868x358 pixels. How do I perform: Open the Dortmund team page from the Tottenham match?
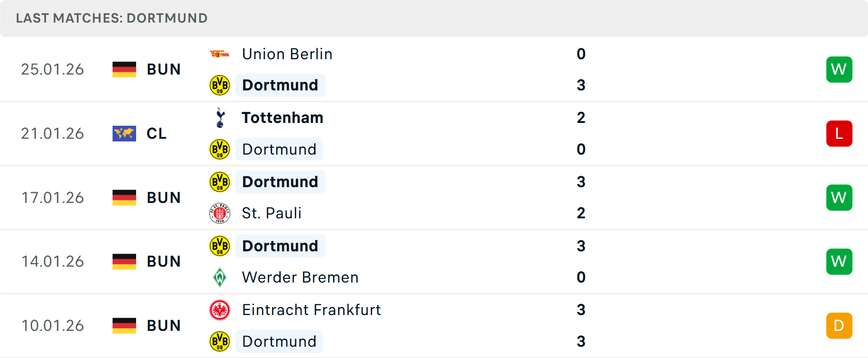pyautogui.click(x=279, y=149)
